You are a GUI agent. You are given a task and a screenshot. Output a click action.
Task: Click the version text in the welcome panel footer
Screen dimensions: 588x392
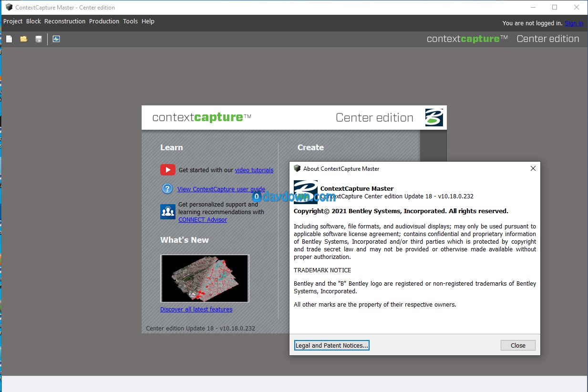201,329
